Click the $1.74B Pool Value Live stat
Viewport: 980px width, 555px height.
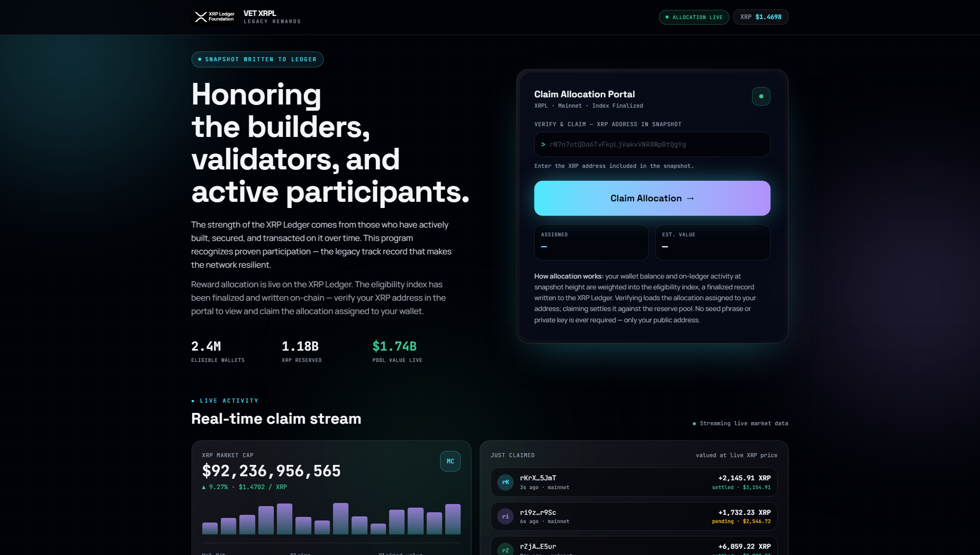coord(397,352)
